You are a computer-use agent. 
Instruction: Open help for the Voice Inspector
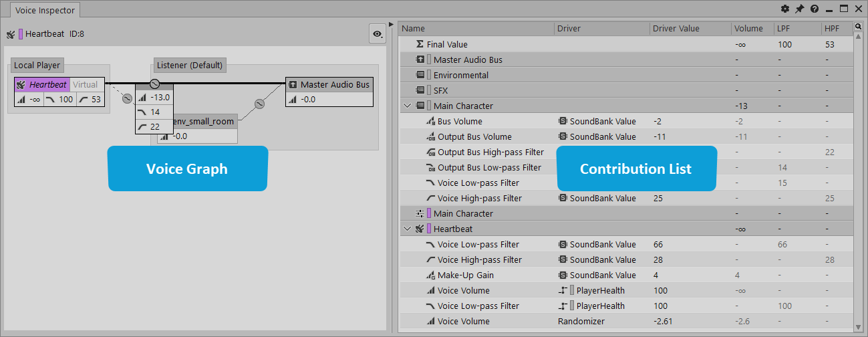pos(815,9)
